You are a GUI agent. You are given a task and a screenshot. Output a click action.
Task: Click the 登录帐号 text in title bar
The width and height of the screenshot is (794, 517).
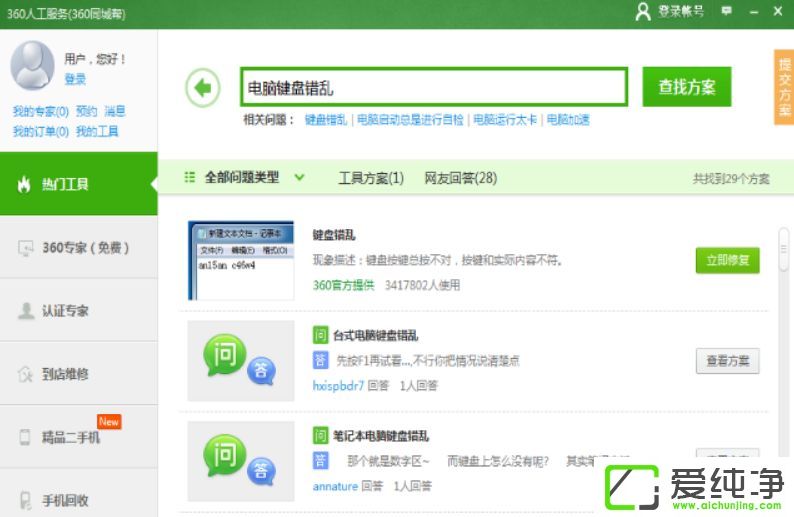(x=681, y=11)
